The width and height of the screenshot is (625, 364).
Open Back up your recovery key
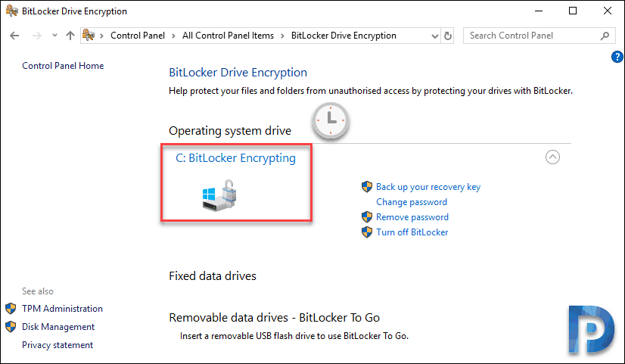428,187
